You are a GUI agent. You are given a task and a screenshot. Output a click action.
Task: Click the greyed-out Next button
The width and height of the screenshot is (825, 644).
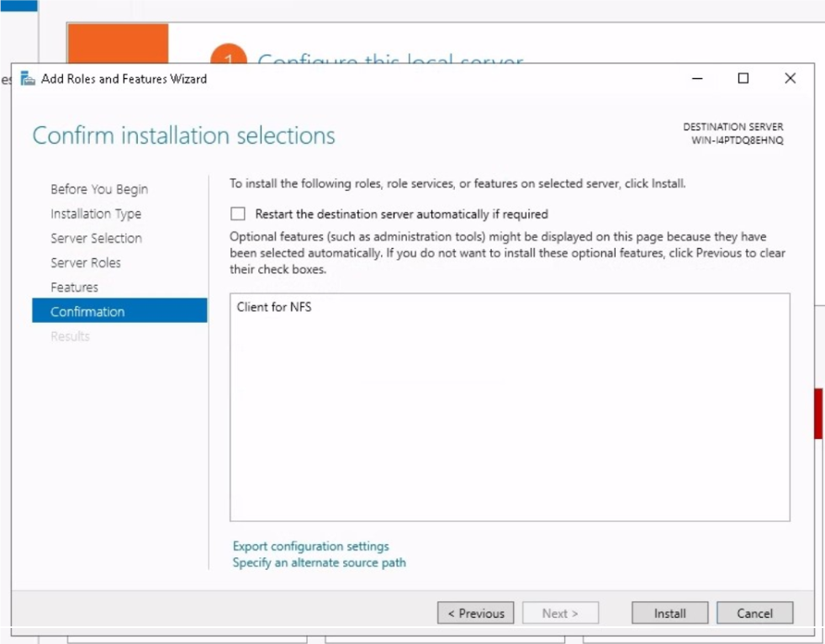point(560,613)
